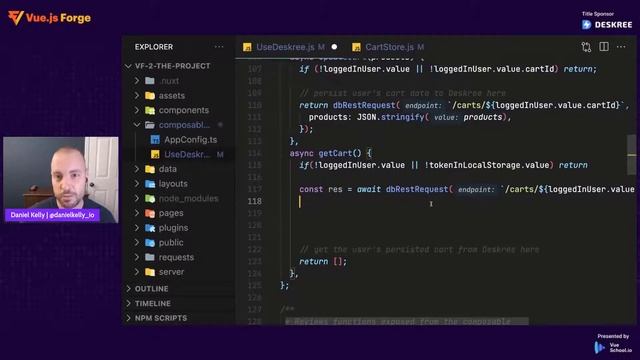Click the TypeScript icon beside AppConfig.ts
The width and height of the screenshot is (640, 360).
pyautogui.click(x=155, y=140)
